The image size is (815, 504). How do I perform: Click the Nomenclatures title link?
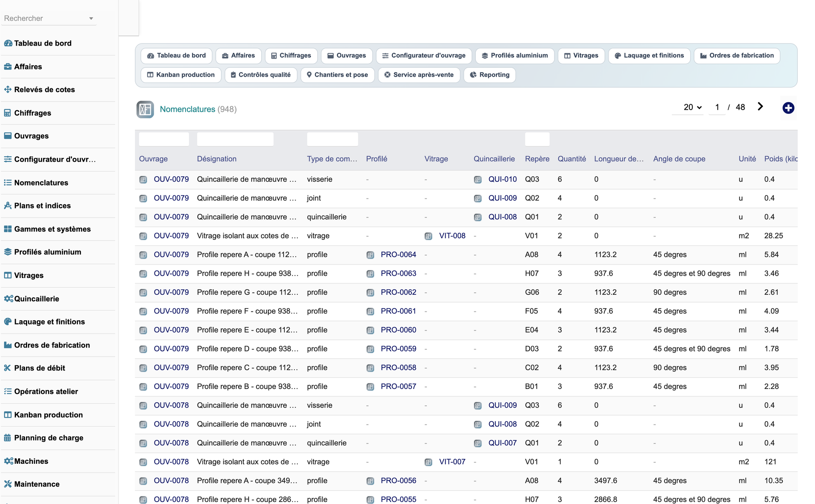[187, 109]
